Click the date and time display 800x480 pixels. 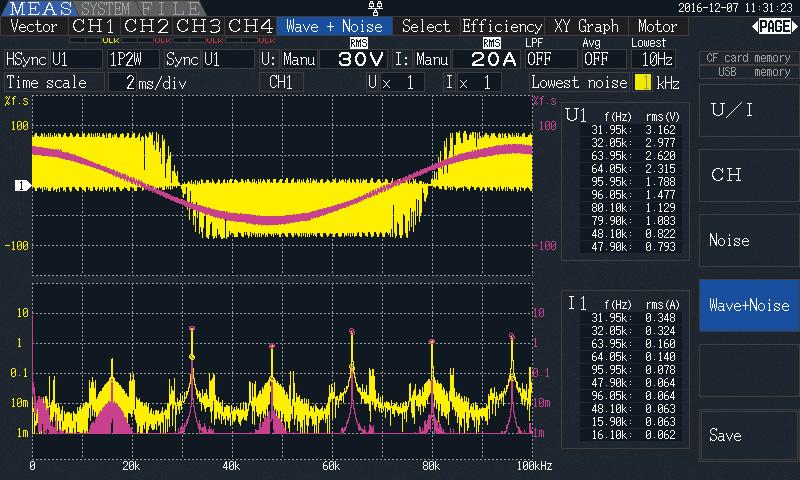(x=735, y=8)
